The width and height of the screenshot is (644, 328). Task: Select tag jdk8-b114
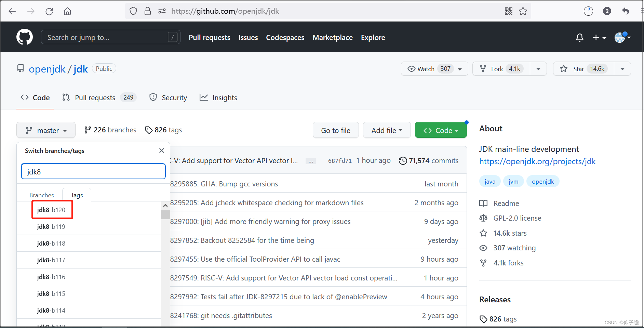click(x=89, y=310)
